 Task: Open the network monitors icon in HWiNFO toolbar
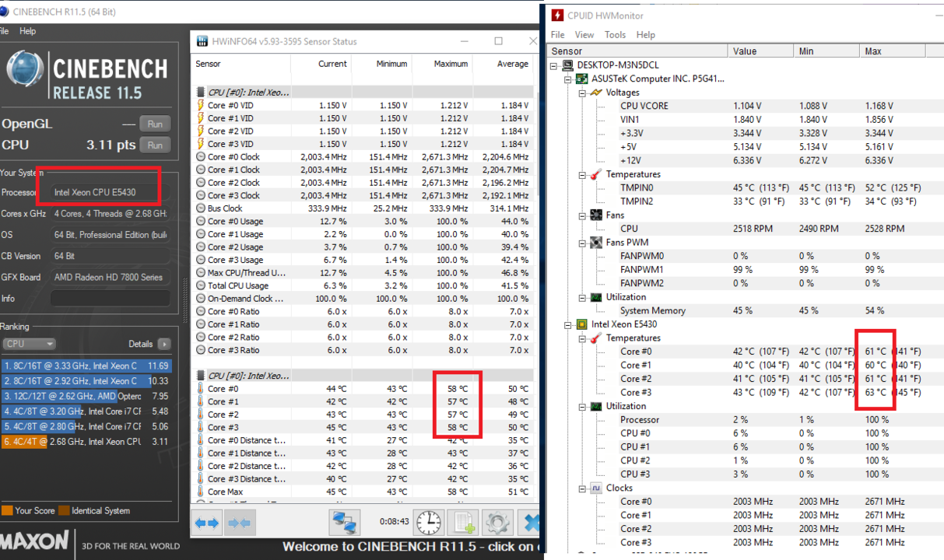click(x=344, y=522)
